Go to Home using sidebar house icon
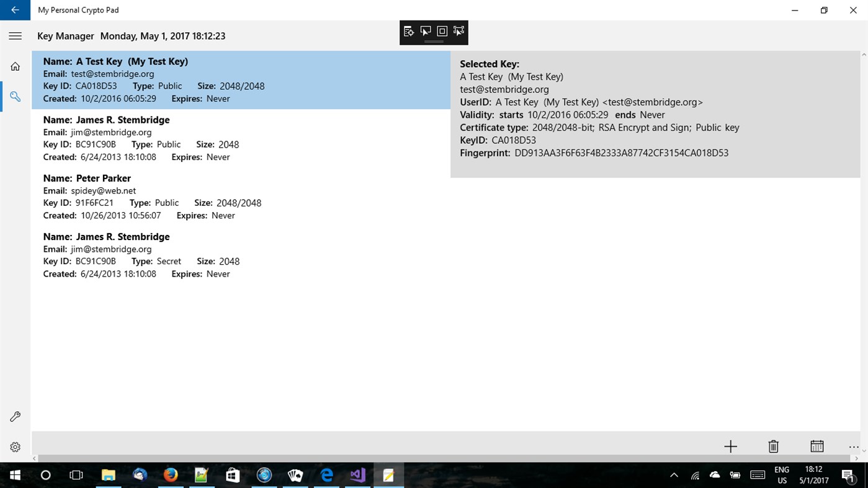This screenshot has height=488, width=868. pos(15,66)
